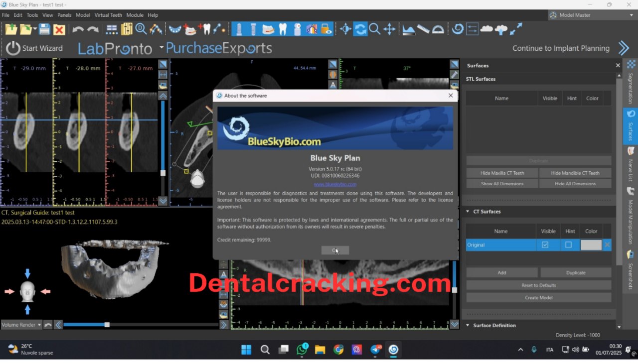
Task: Select the protractor angle measurement tool
Action: pyautogui.click(x=438, y=29)
